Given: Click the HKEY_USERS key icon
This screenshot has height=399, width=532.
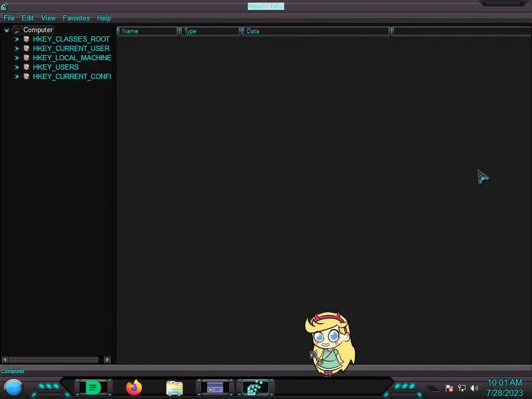Looking at the screenshot, I should (26, 67).
